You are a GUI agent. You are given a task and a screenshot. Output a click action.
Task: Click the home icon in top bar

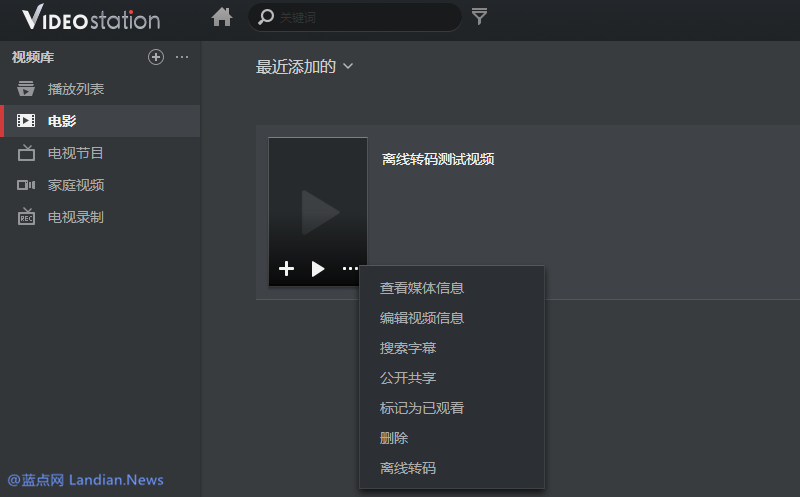click(x=221, y=17)
